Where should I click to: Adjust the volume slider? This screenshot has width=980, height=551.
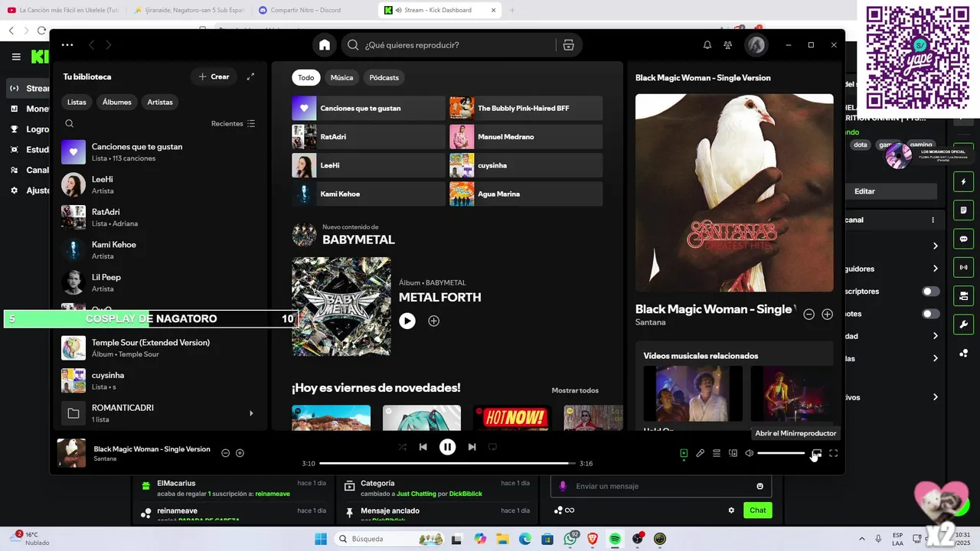(781, 453)
